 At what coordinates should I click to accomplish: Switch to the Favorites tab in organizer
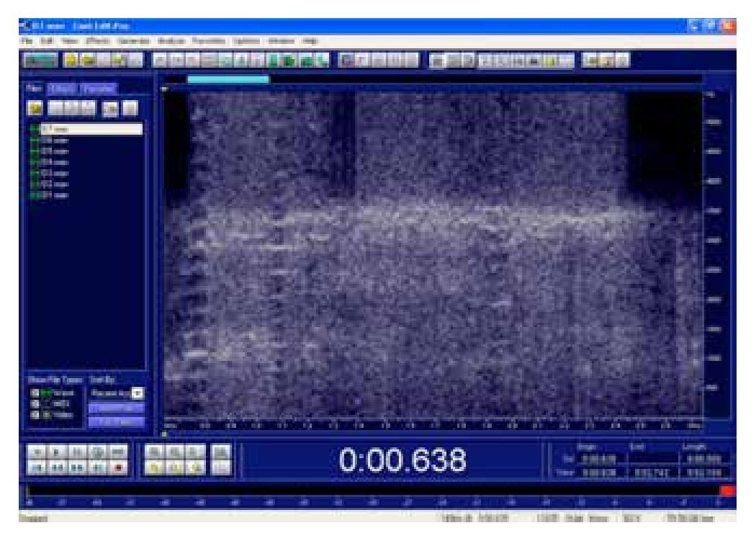point(97,89)
